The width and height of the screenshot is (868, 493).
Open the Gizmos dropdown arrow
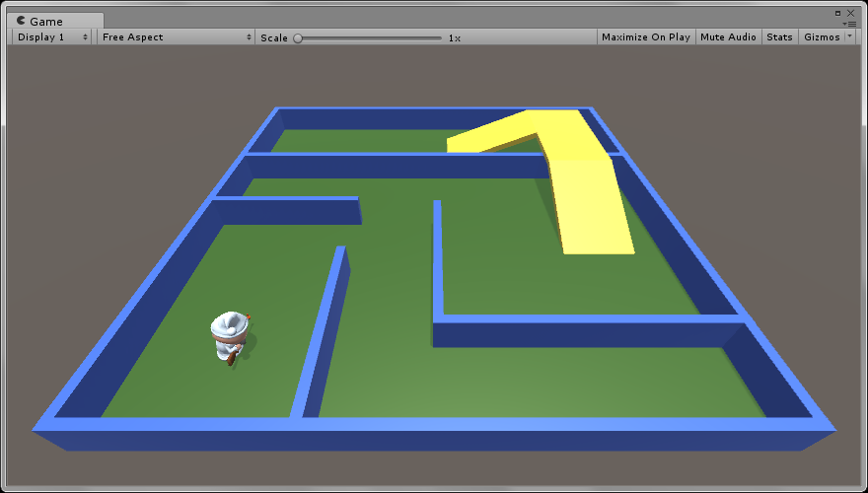[x=850, y=36]
